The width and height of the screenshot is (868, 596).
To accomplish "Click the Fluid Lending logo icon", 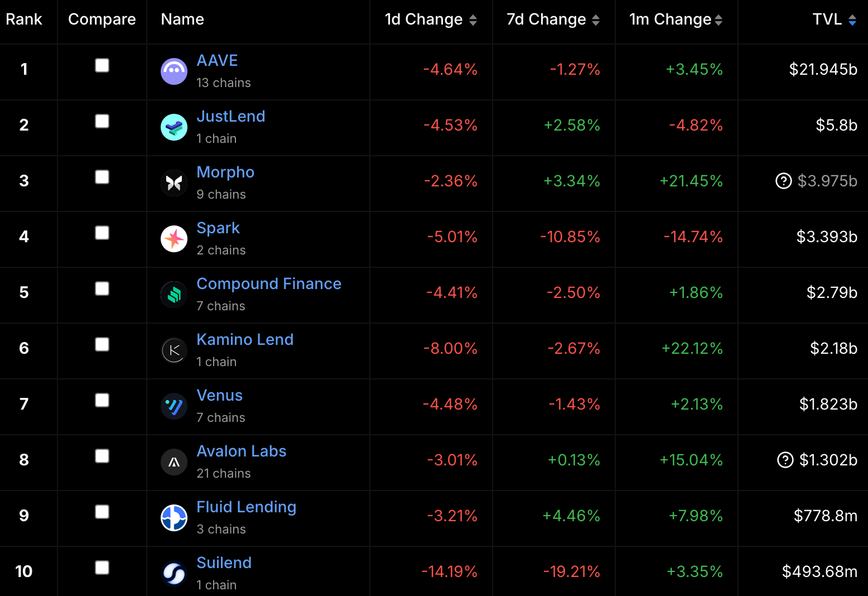I will tap(174, 518).
